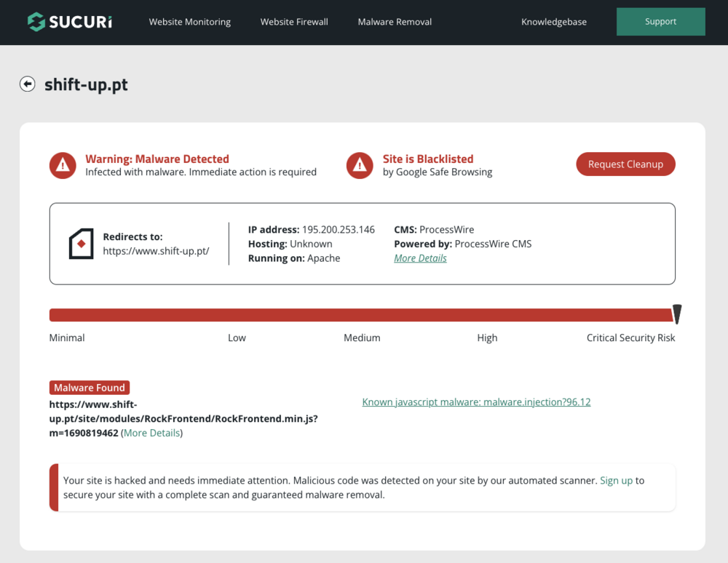Open the known javascript malware link
Viewport: 728px width, 563px height.
click(x=476, y=402)
